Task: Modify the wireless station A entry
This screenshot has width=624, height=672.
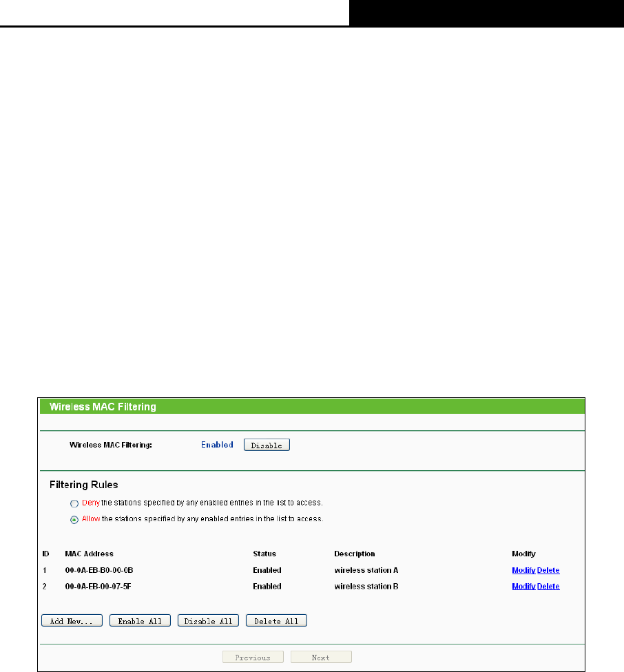Action: coord(523,570)
